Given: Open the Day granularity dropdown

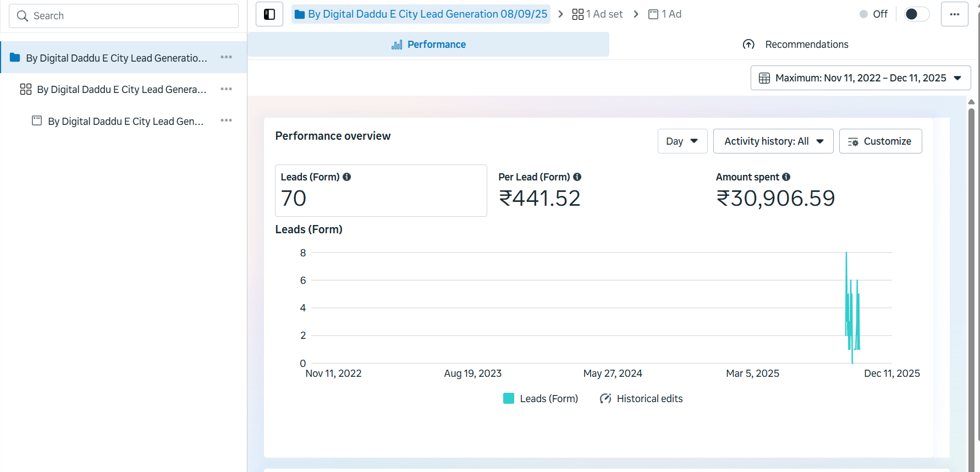Looking at the screenshot, I should (x=682, y=141).
